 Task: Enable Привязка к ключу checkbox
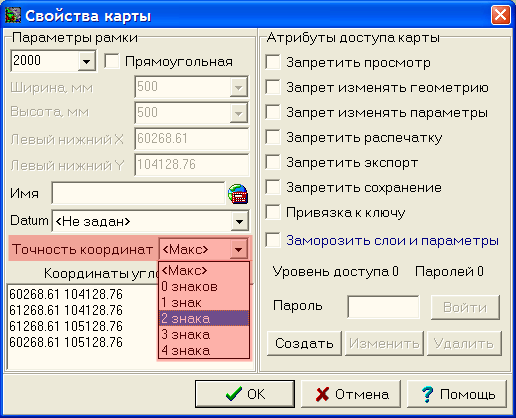pyautogui.click(x=273, y=212)
